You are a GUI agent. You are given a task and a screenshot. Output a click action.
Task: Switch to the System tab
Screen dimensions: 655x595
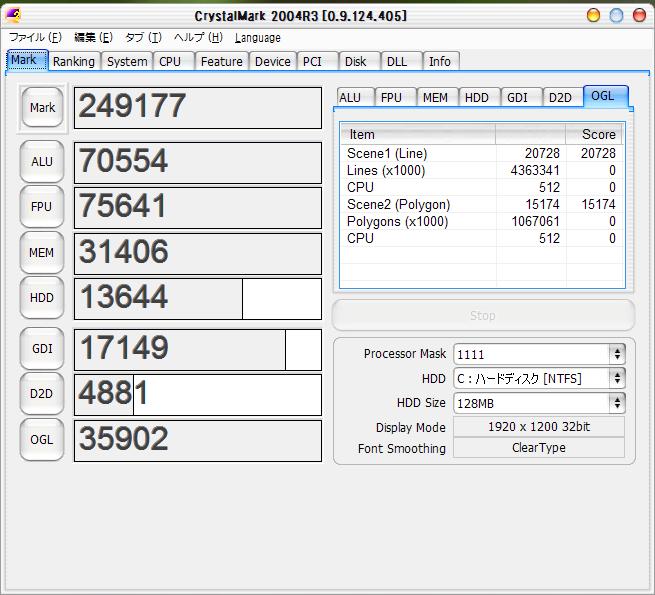click(127, 61)
